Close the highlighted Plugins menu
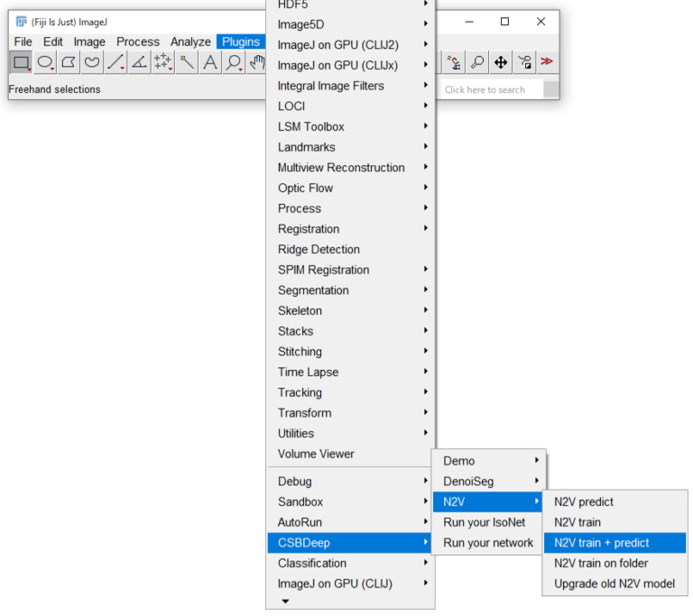This screenshot has height=616, width=693. tap(241, 41)
